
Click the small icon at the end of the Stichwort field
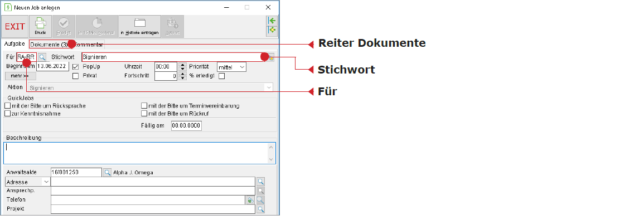(x=272, y=58)
